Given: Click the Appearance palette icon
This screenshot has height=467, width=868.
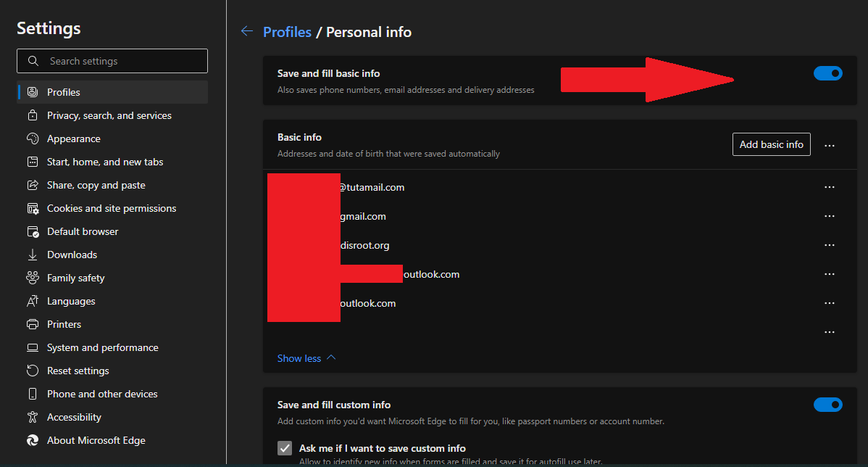Looking at the screenshot, I should tap(32, 139).
